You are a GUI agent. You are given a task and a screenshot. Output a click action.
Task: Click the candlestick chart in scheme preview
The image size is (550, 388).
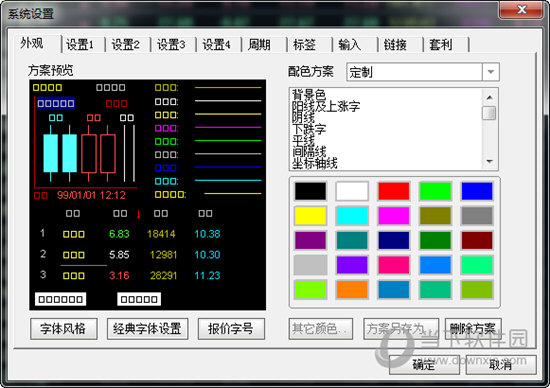pos(85,153)
